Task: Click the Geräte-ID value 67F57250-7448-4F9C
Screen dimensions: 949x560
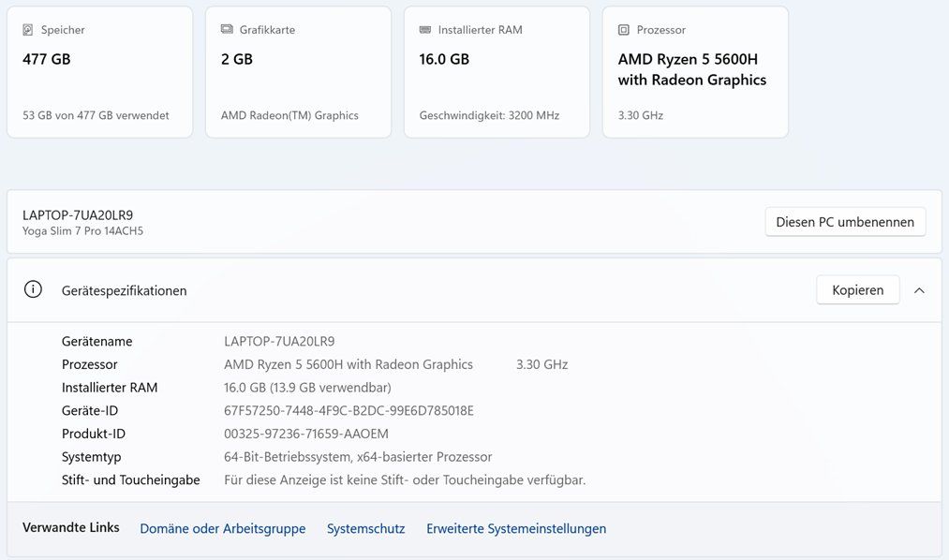Action: (348, 410)
